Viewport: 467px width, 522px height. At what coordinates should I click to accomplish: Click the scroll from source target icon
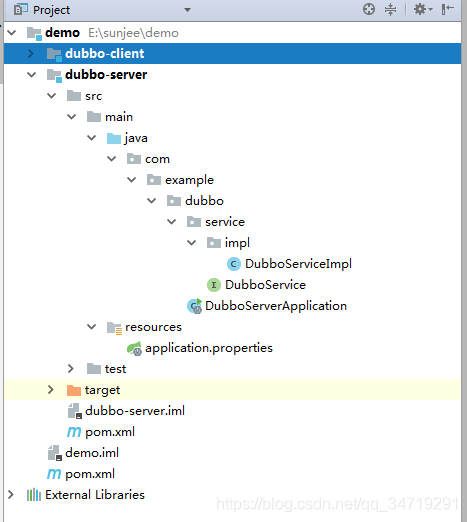click(369, 9)
